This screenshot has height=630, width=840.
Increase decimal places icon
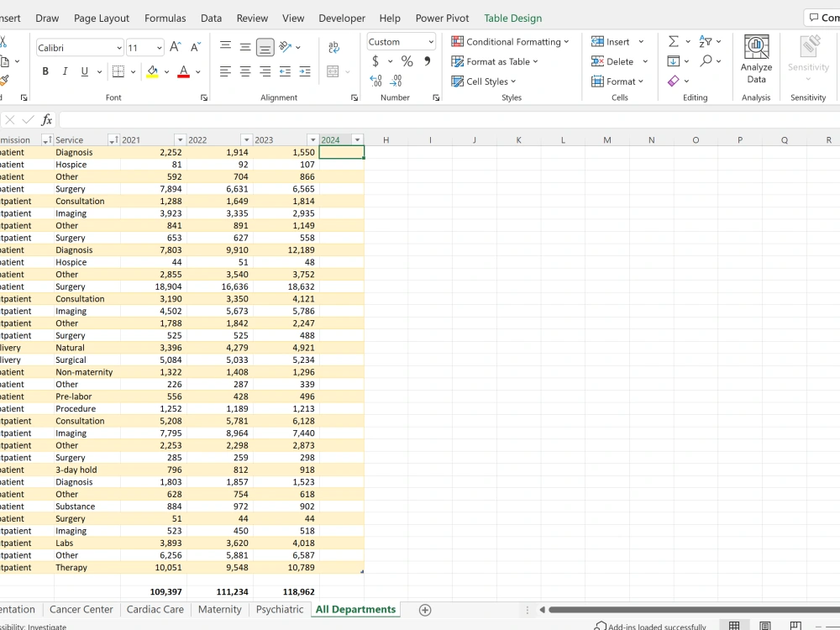(x=376, y=81)
